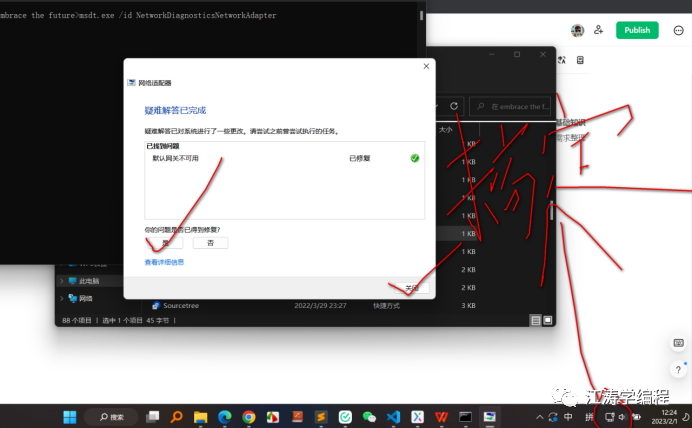Refresh the File Explorer folder view
Image resolution: width=692 pixels, height=428 pixels.
pyautogui.click(x=454, y=106)
